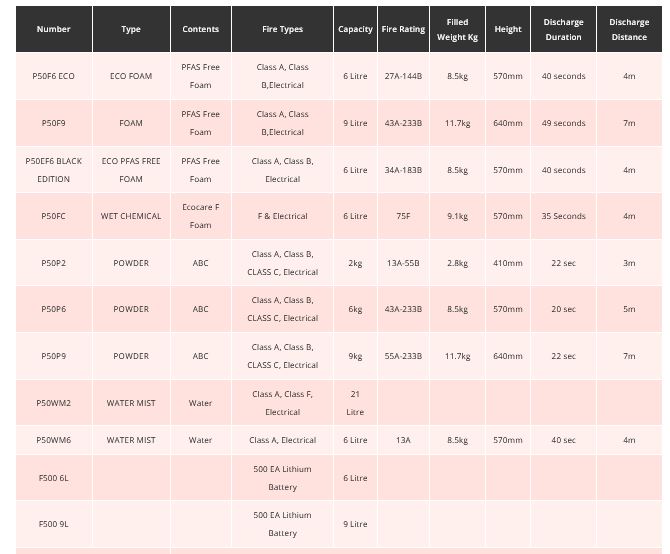Select the P50FC model number cell
Screen dimensions: 670x554
click(53, 216)
